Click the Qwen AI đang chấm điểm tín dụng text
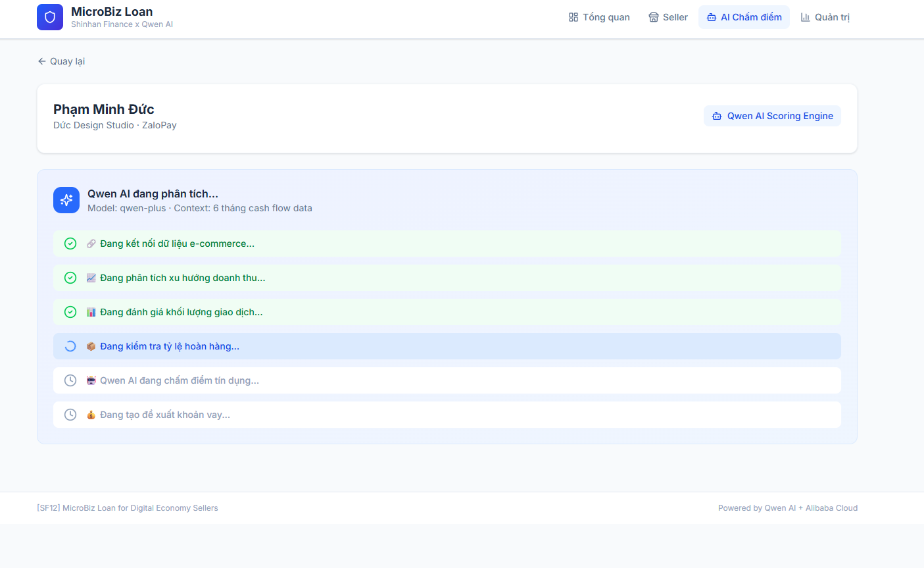 (180, 380)
